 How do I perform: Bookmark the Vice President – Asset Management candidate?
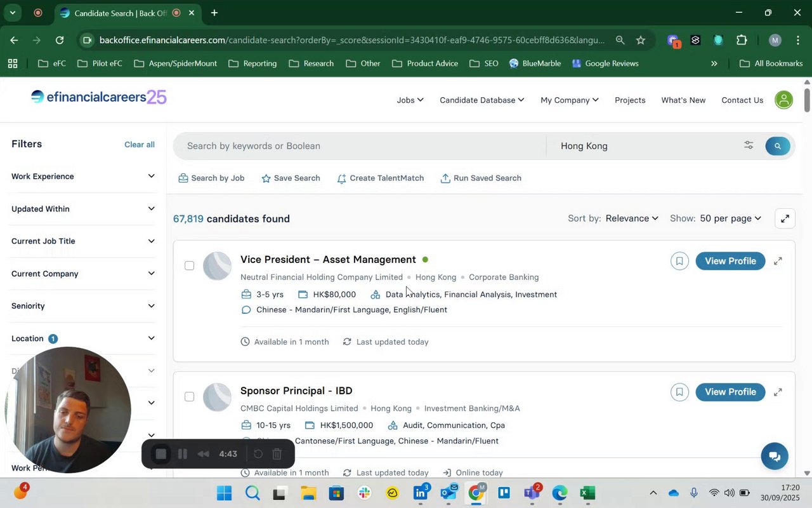[679, 261]
